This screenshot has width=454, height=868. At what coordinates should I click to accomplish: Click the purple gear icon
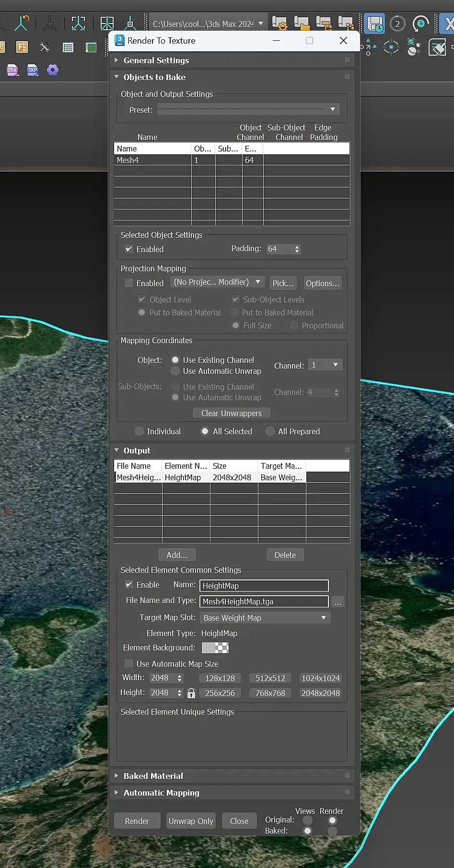click(53, 70)
